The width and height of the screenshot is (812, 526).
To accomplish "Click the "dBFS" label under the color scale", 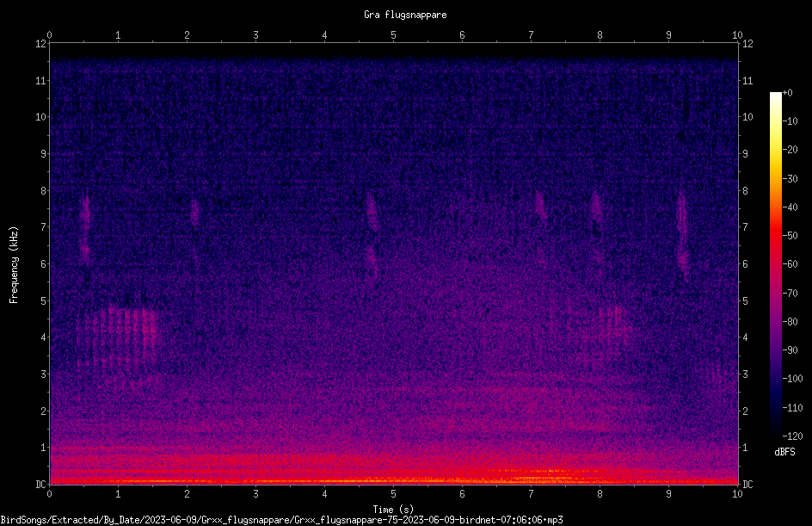I will coord(784,452).
